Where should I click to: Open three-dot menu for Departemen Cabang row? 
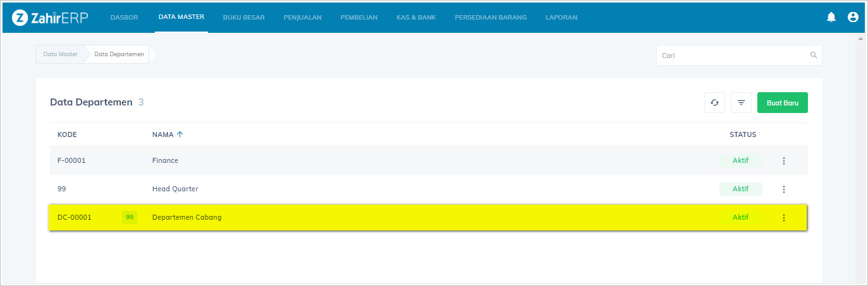[784, 218]
